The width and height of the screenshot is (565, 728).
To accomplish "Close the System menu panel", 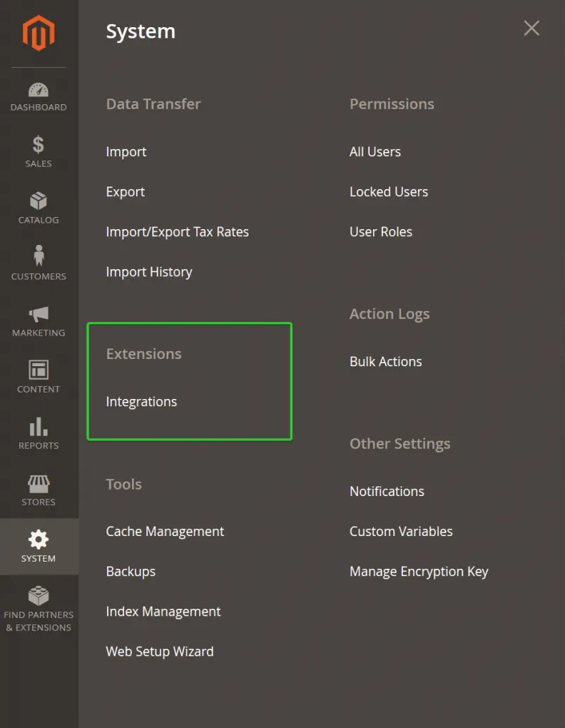I will 531,29.
